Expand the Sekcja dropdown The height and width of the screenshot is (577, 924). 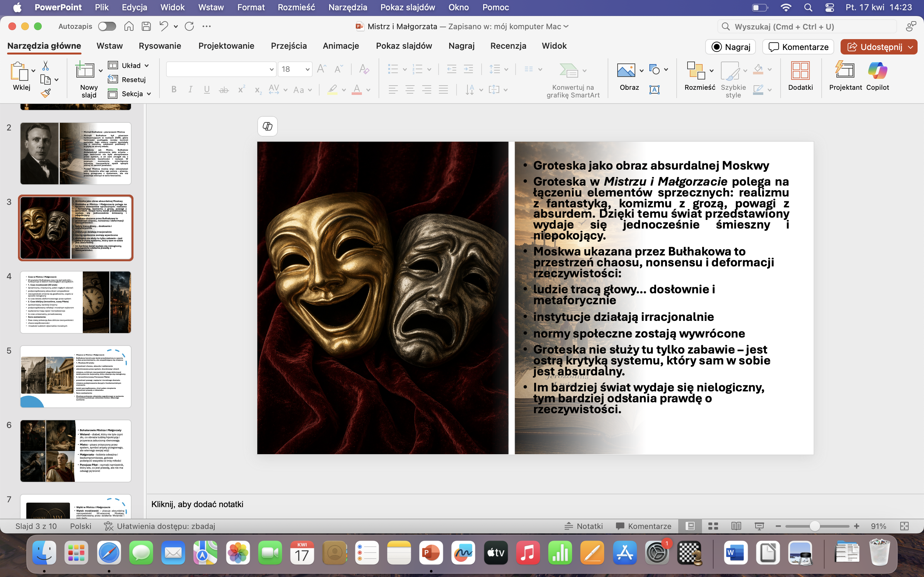pos(149,94)
